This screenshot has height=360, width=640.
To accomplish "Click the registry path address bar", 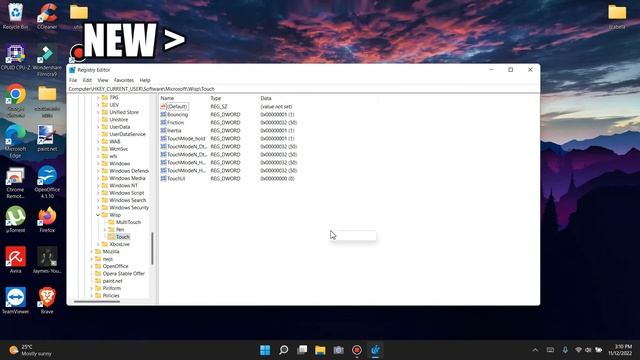I will click(x=303, y=89).
